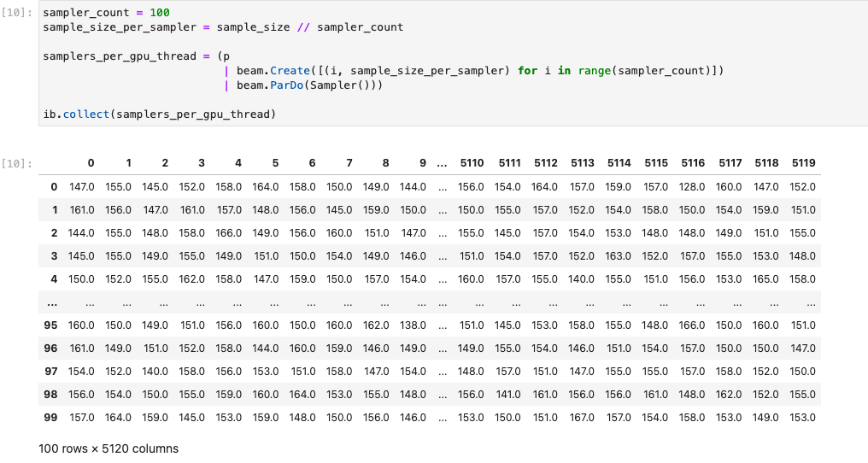The image size is (868, 463).
Task: Place cursor on ib.collect line
Action: point(160,114)
